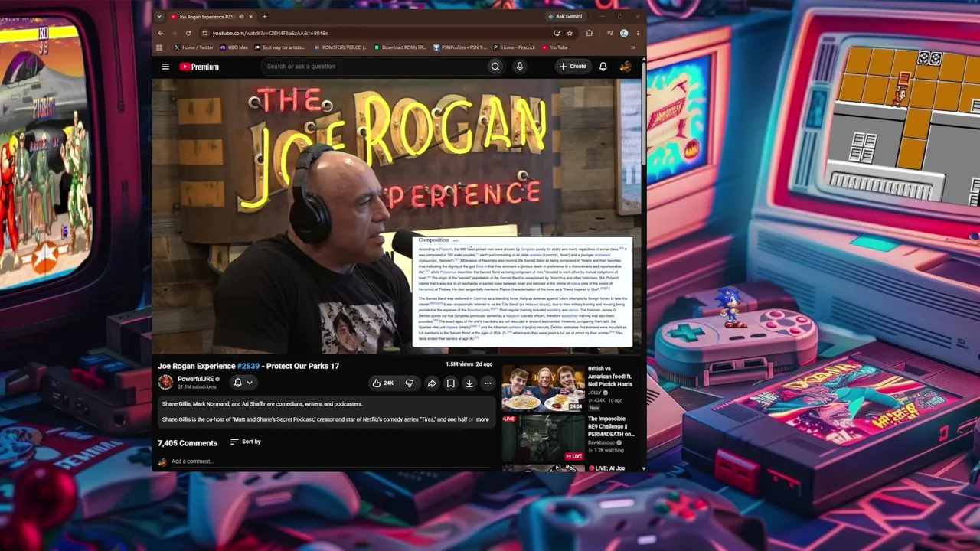The image size is (980, 551).
Task: Show all hidden bookmarks chevron
Action: tap(632, 47)
